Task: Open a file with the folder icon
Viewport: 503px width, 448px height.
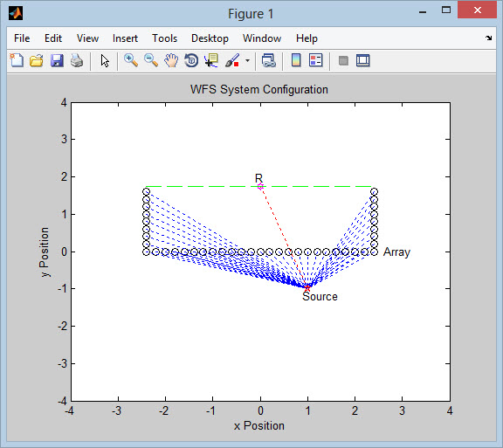Action: (x=37, y=60)
